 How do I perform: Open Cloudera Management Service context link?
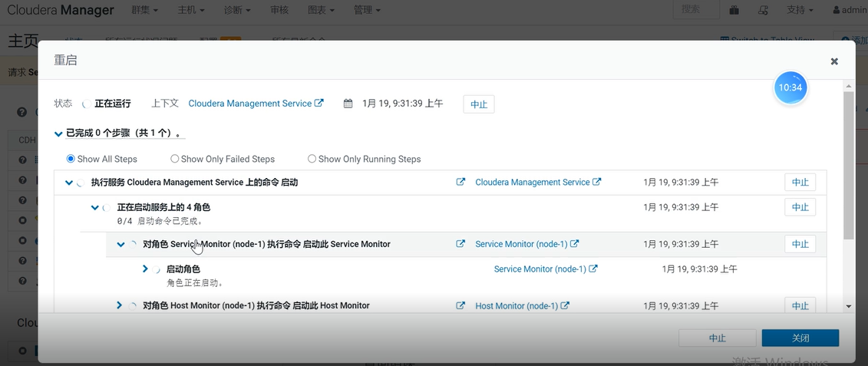250,103
